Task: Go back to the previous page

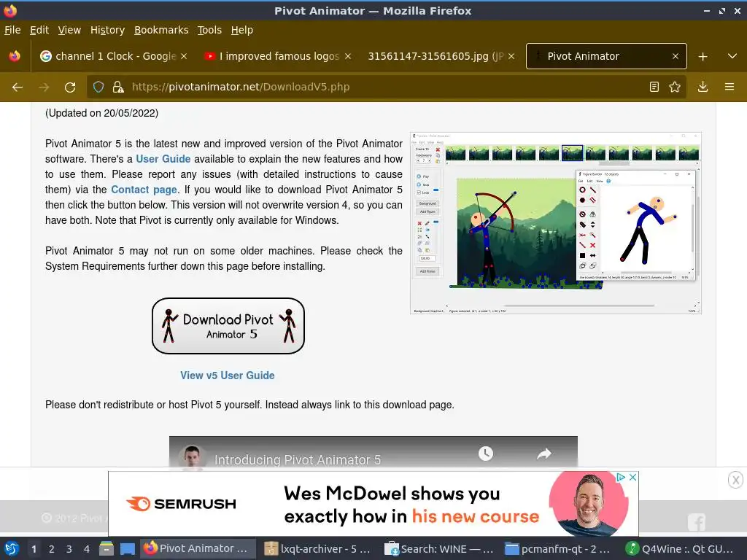Action: click(x=18, y=87)
